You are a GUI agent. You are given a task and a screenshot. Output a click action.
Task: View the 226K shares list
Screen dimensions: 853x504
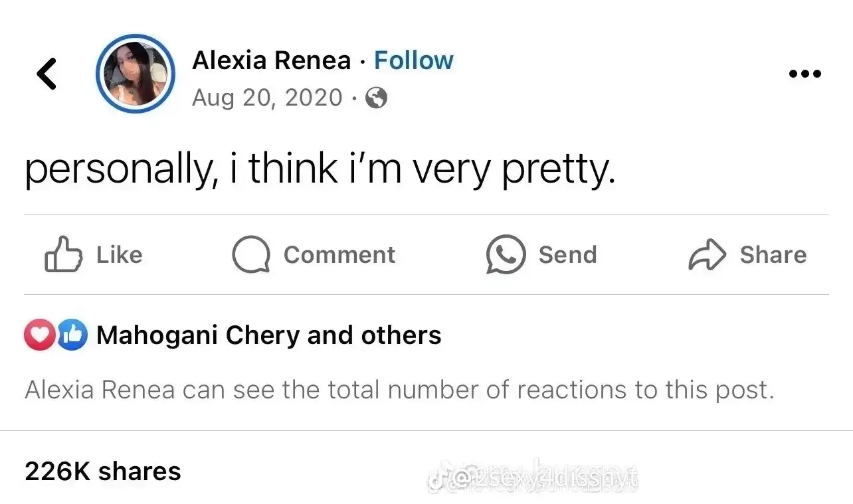103,471
